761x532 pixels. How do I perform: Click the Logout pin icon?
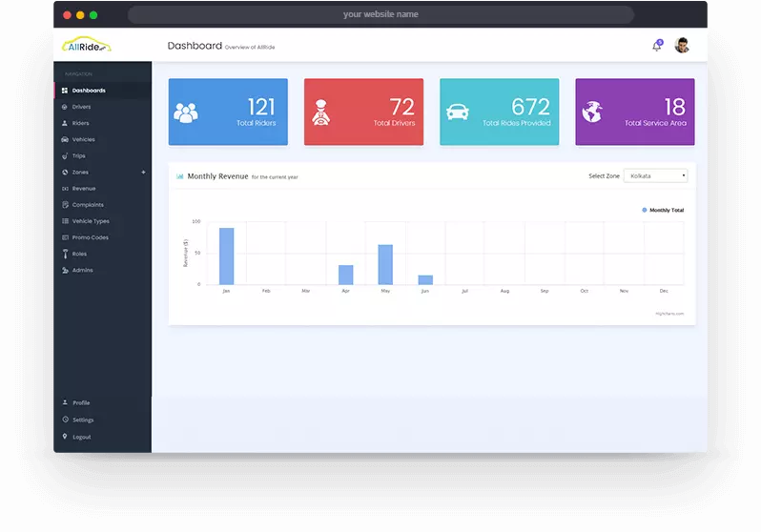pos(65,437)
